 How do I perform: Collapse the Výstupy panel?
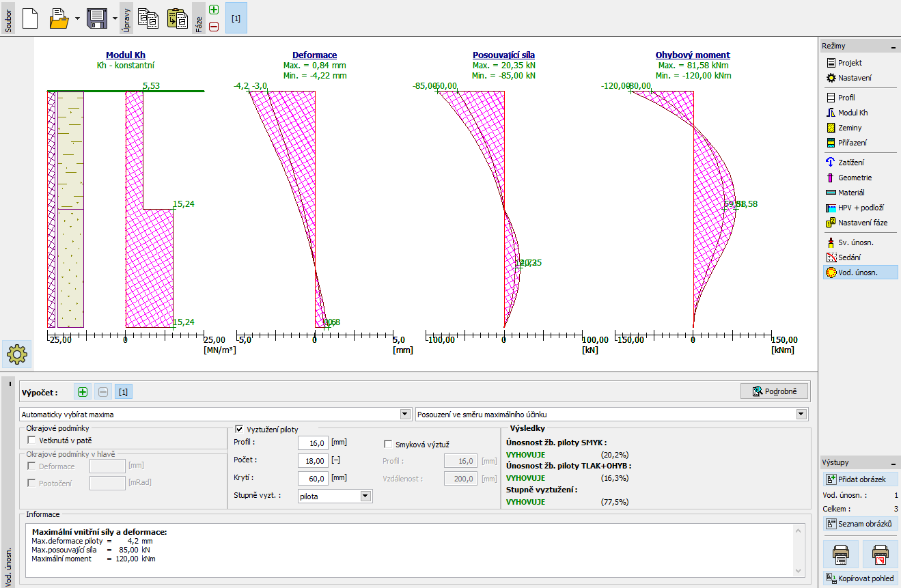tap(893, 464)
